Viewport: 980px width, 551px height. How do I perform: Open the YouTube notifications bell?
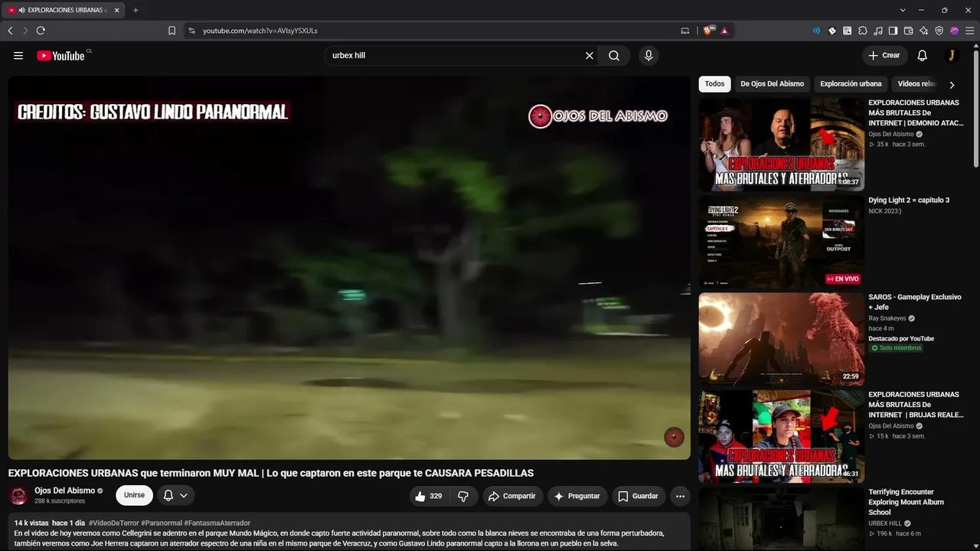click(x=923, y=55)
